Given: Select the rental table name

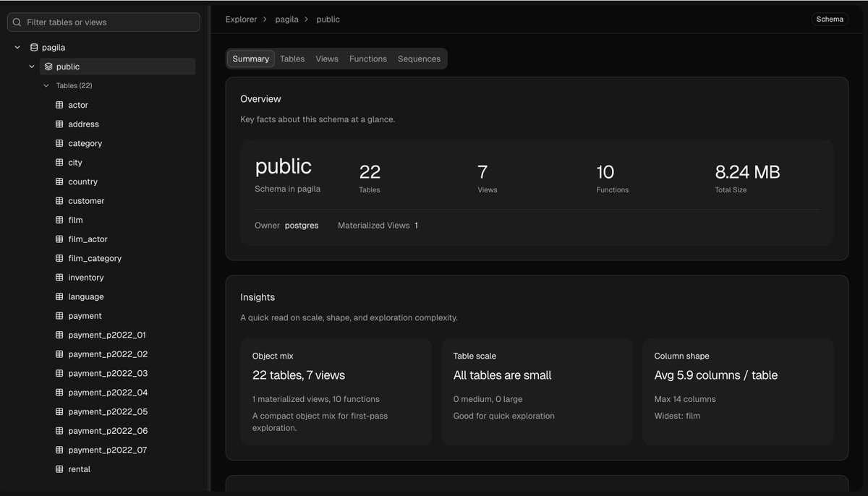Looking at the screenshot, I should pyautogui.click(x=80, y=469).
